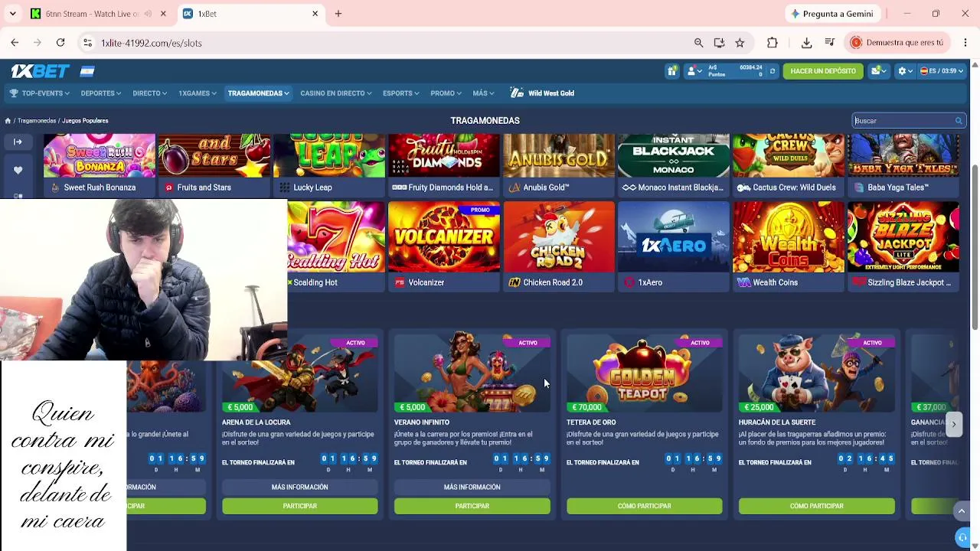Show next tournaments with the carousel arrow
This screenshot has height=551, width=980.
tap(953, 424)
